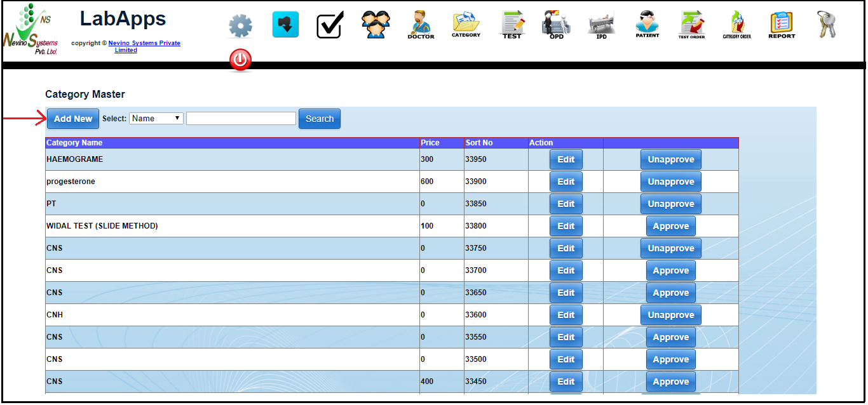
Task: Go to the Test module icon
Action: (x=512, y=25)
